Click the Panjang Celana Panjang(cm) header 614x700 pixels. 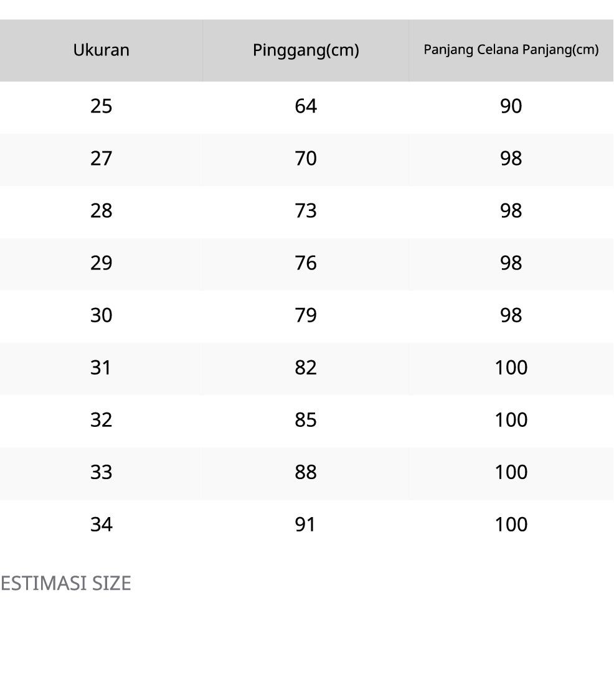click(511, 50)
